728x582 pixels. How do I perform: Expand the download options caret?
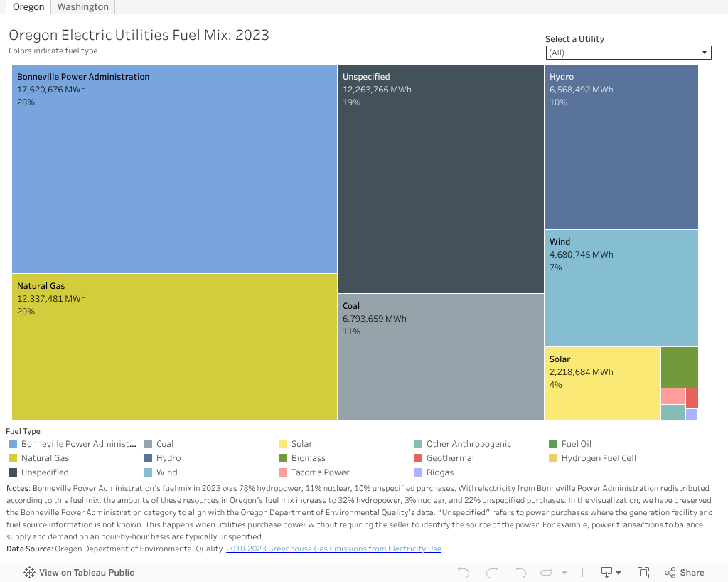click(x=619, y=573)
